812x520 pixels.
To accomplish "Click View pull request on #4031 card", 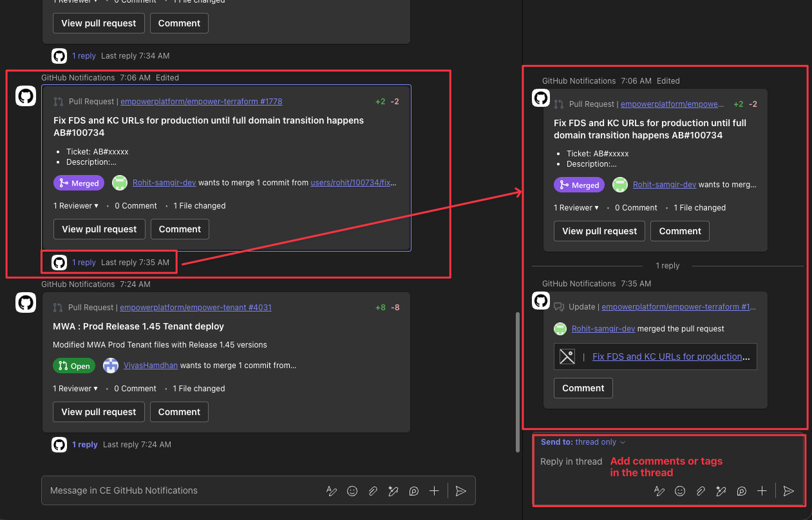I will point(99,412).
